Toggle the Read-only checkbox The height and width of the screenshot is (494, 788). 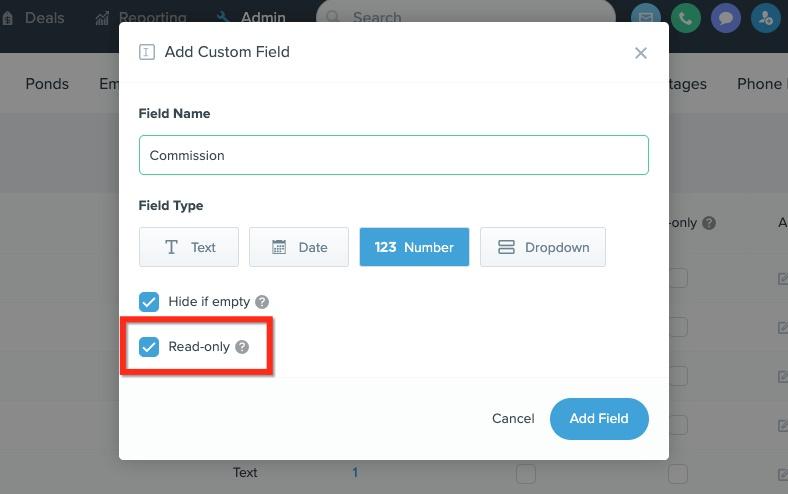[x=149, y=347]
